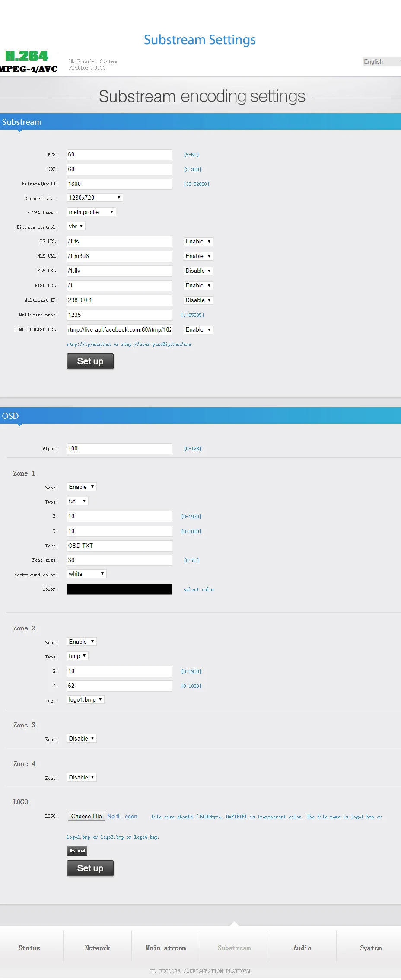Open Background color white dropdown
401x980 pixels.
pos(87,574)
